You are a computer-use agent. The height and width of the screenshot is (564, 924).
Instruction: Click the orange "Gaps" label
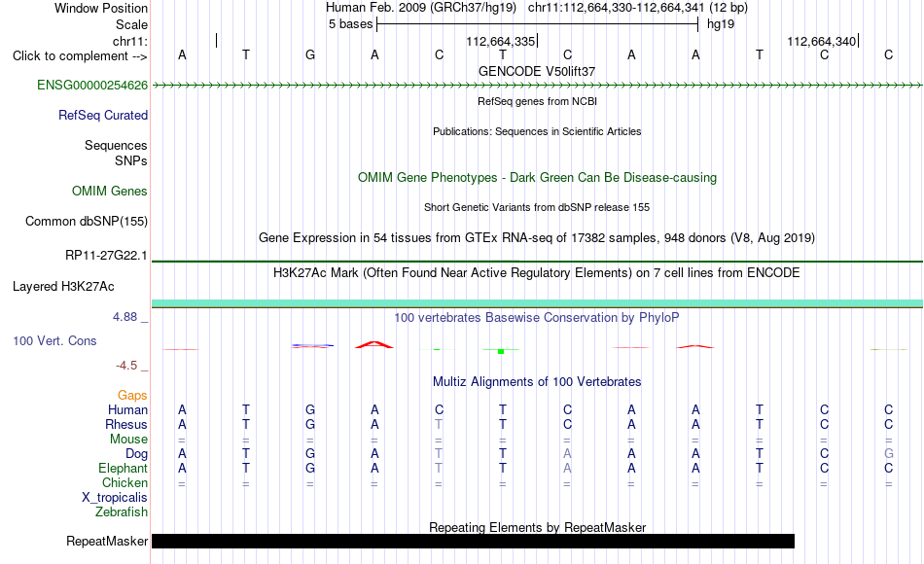pos(132,396)
